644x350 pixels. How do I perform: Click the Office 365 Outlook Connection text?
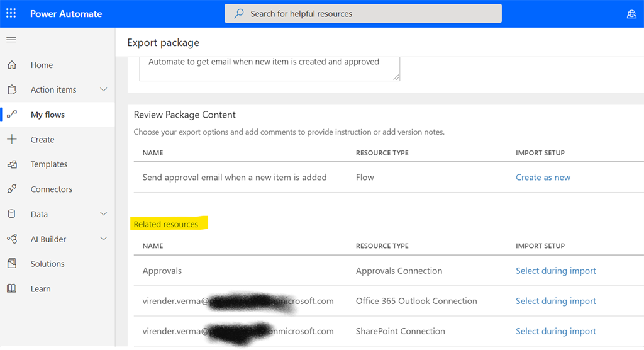[x=416, y=301]
